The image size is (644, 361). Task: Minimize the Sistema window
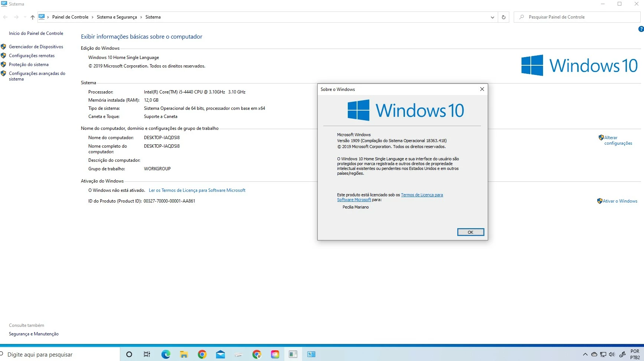(x=603, y=4)
